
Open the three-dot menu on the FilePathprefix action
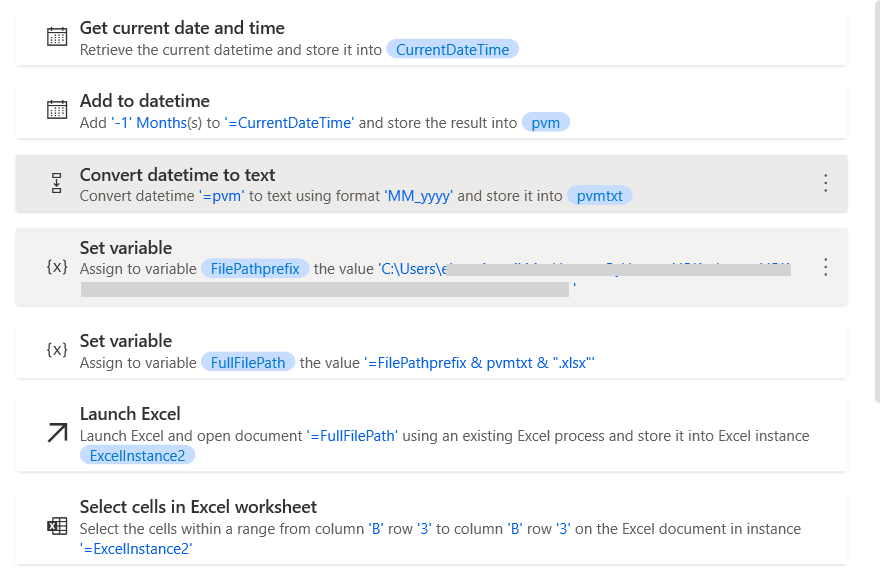825,267
